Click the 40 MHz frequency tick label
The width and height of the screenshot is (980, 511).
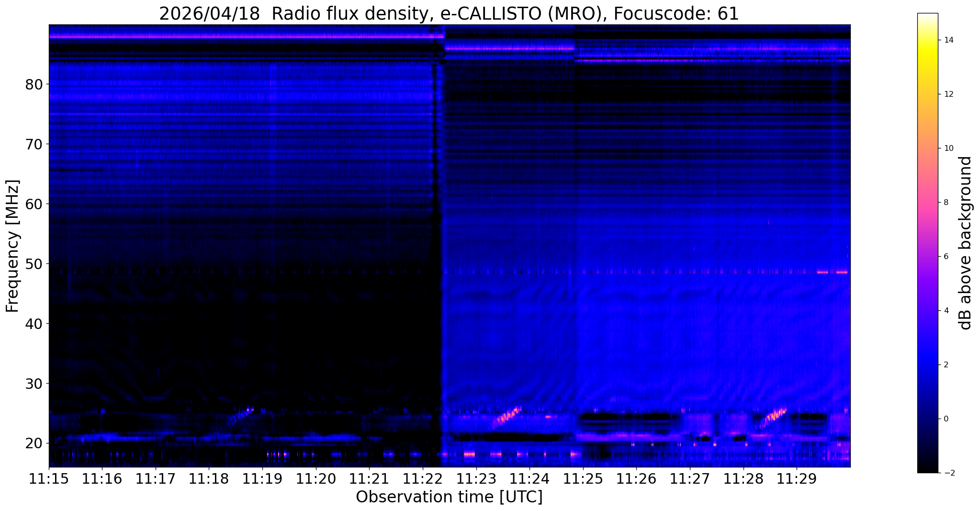tap(34, 324)
